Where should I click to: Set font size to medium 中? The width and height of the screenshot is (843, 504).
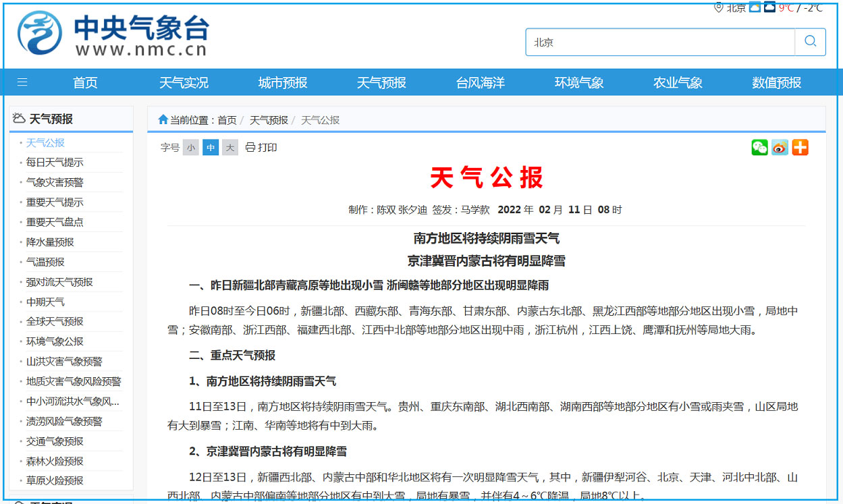tap(211, 148)
